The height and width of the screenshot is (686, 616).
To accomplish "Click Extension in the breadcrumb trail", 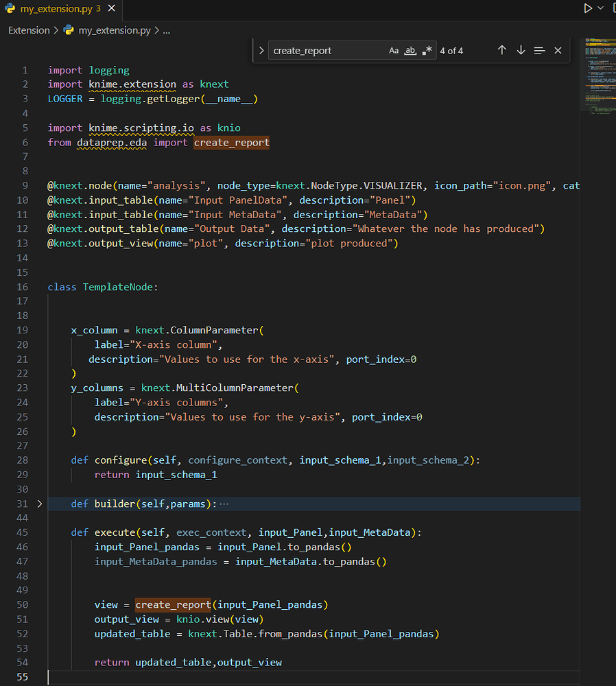I will (28, 30).
